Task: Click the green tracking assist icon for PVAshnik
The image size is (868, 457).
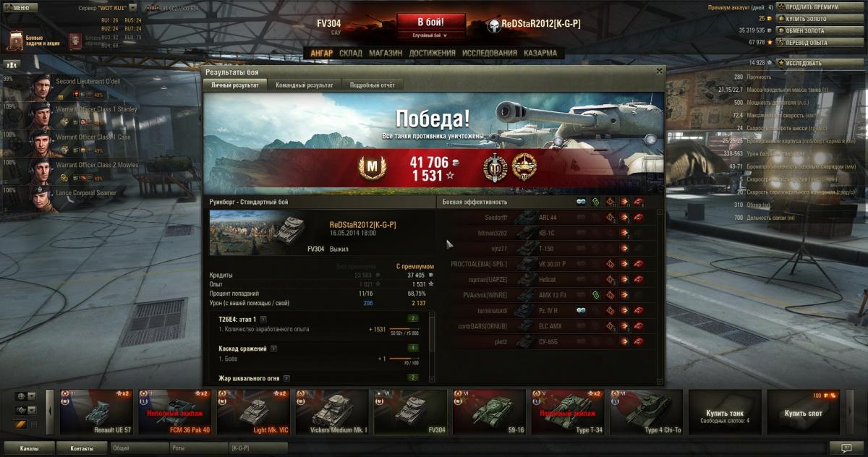Action: (x=595, y=295)
